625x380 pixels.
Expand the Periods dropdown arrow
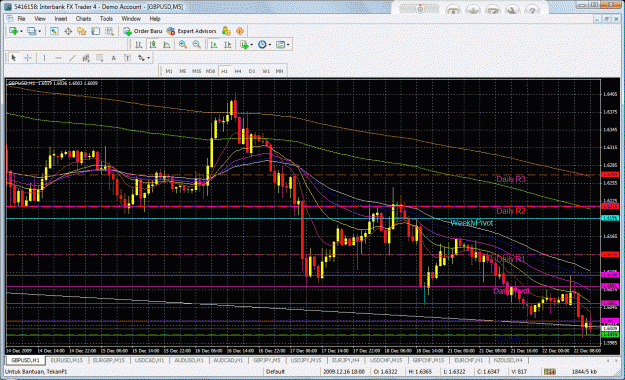coord(270,45)
